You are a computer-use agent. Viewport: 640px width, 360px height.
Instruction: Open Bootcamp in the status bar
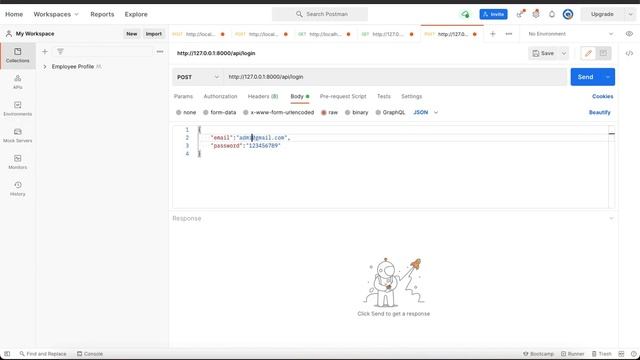(x=538, y=354)
